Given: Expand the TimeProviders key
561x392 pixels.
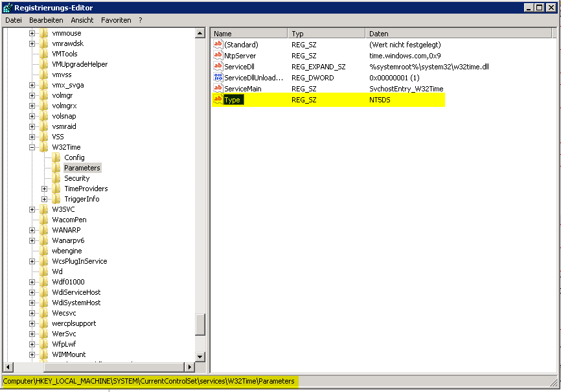Looking at the screenshot, I should pyautogui.click(x=45, y=189).
